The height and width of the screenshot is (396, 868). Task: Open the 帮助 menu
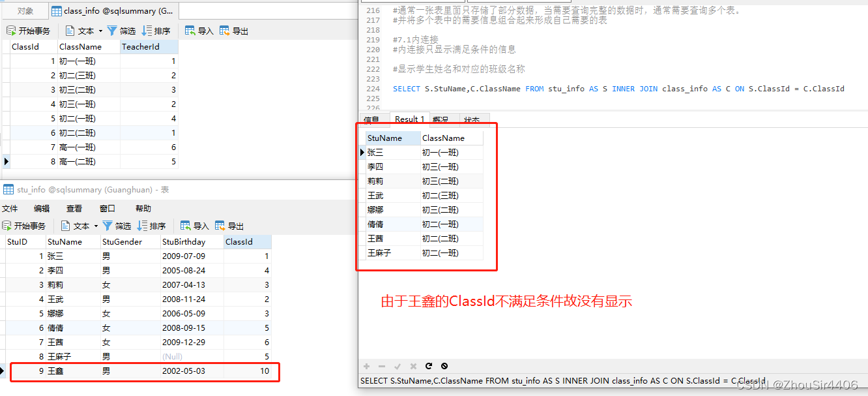(143, 208)
